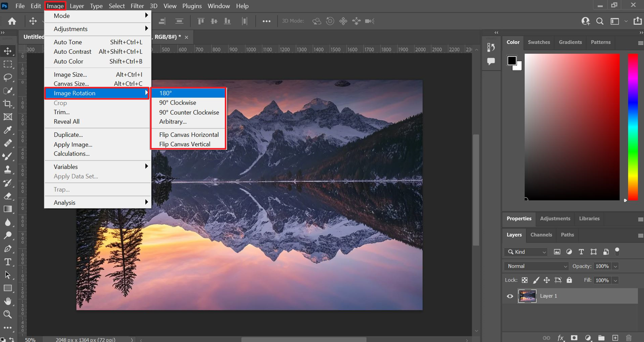
Task: Toggle the layer filtering switch
Action: point(617,250)
